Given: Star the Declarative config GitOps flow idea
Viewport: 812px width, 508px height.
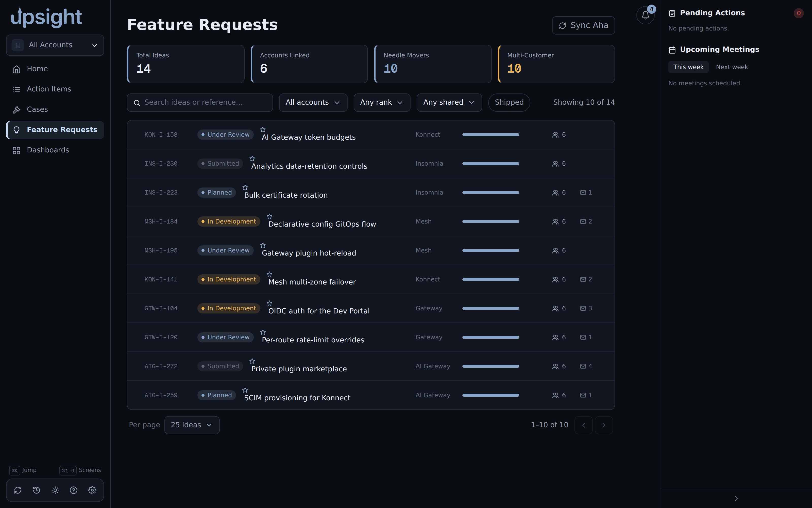Looking at the screenshot, I should [x=269, y=216].
